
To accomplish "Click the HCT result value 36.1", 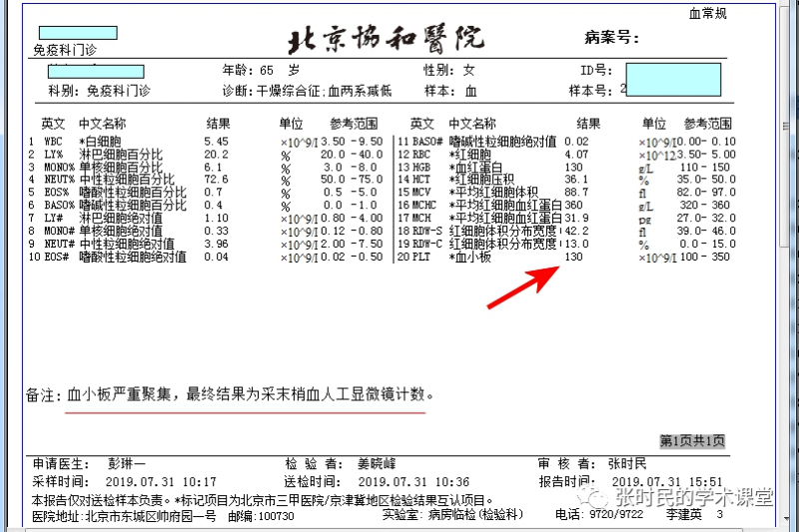I will point(576,180).
